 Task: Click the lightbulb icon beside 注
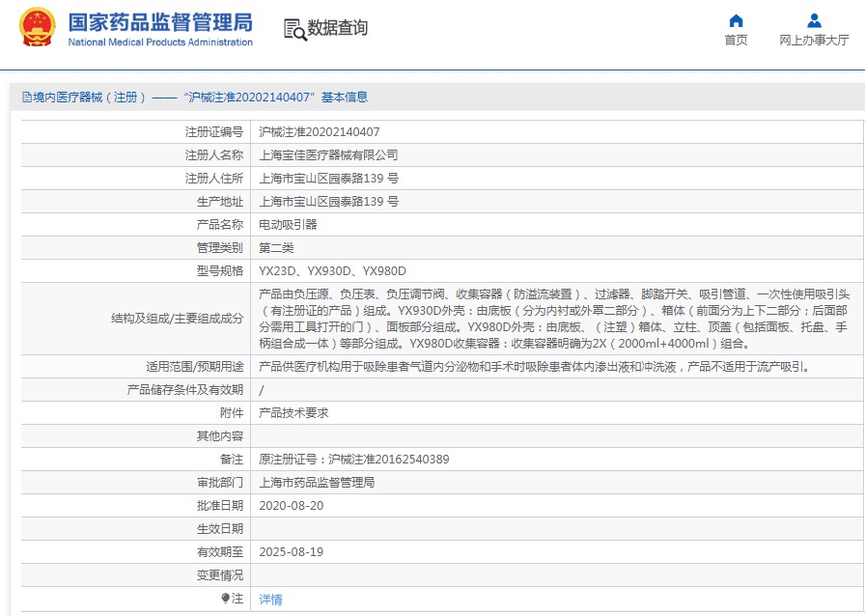225,599
